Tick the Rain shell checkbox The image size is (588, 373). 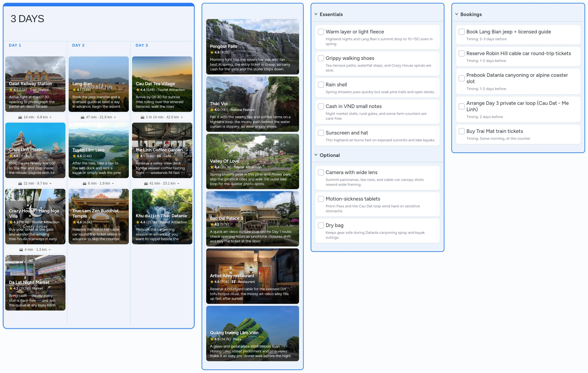click(x=321, y=85)
